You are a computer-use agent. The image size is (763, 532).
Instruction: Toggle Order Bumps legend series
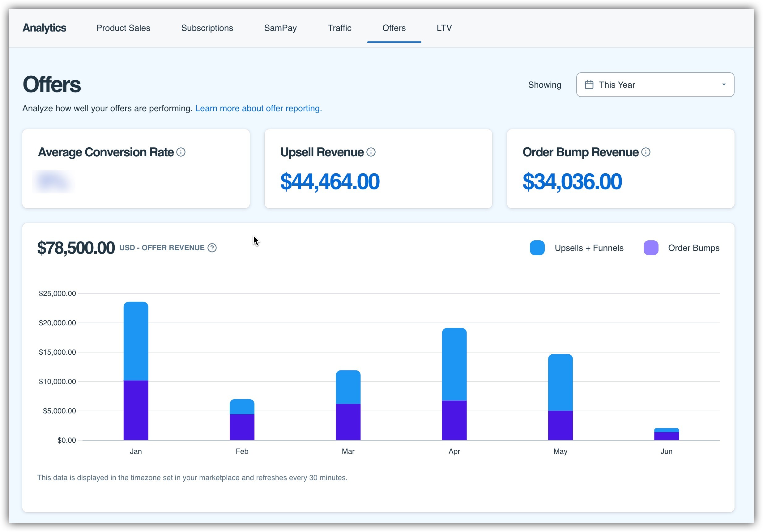693,248
